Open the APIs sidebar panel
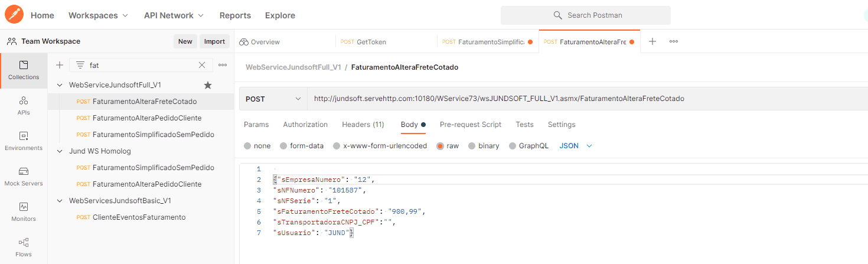This screenshot has width=868, height=264. click(24, 106)
